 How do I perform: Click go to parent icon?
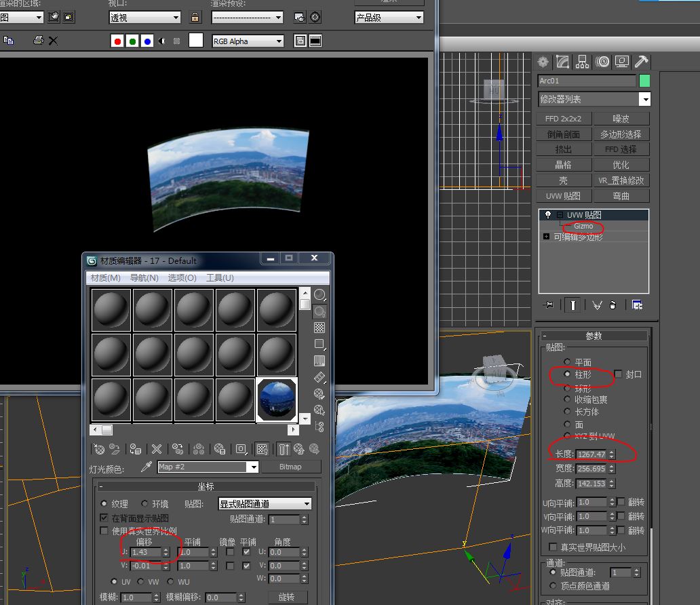(x=298, y=449)
